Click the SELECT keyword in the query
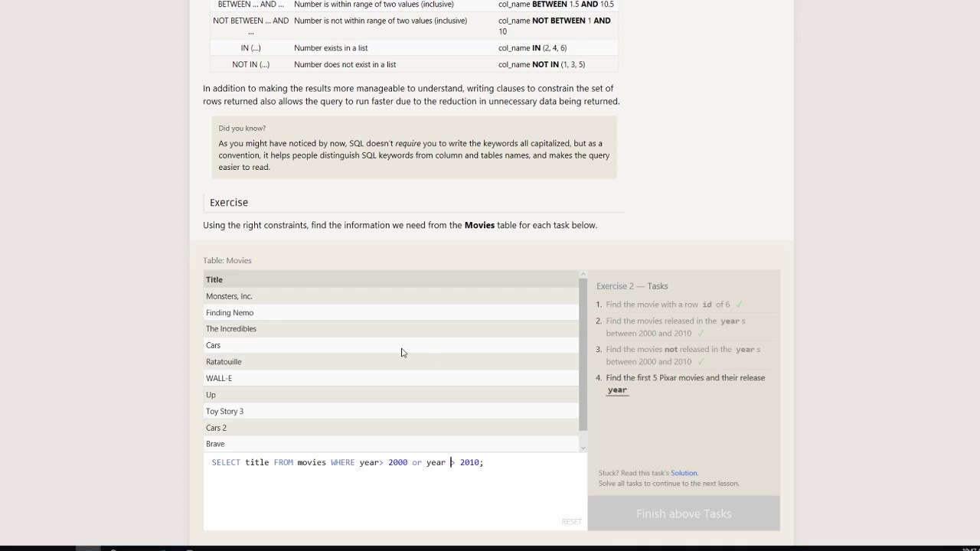Screen dimensions: 980x551 point(226,462)
